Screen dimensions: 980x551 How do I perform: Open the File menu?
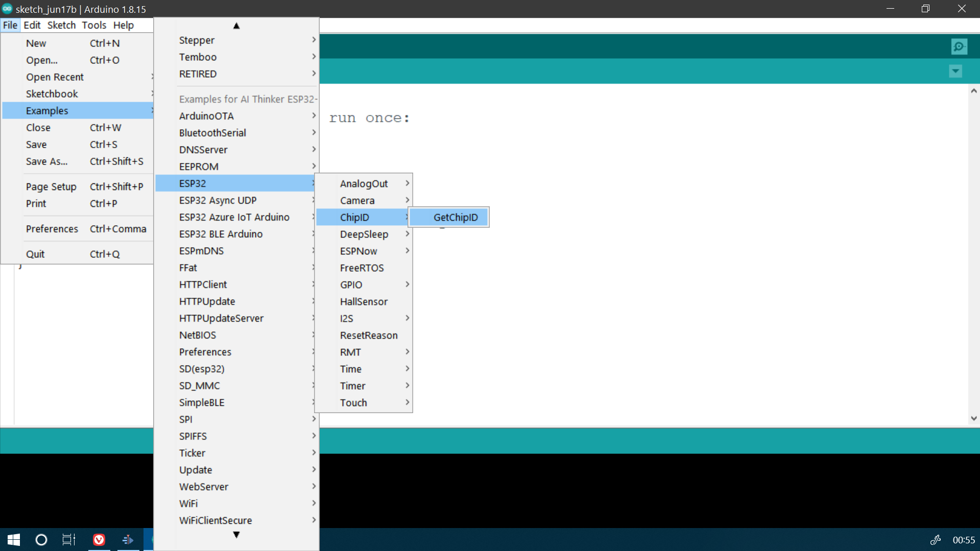tap(10, 25)
